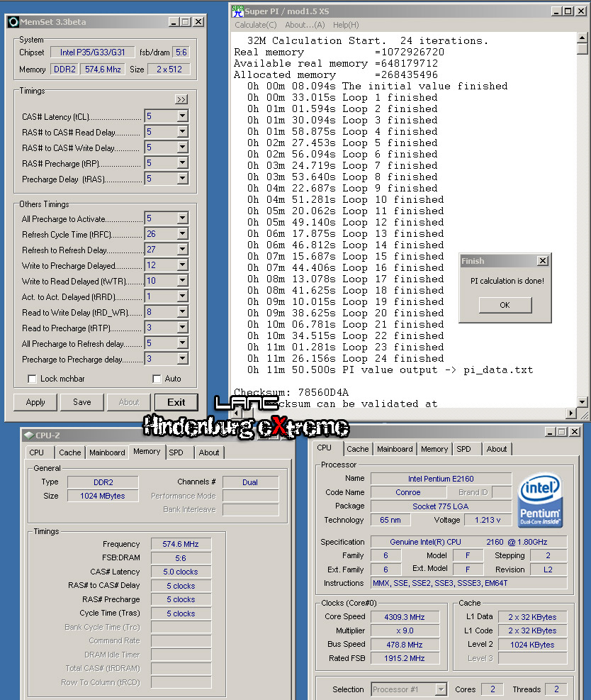
Task: Click the Voltage 1.213 v value
Action: [x=488, y=520]
